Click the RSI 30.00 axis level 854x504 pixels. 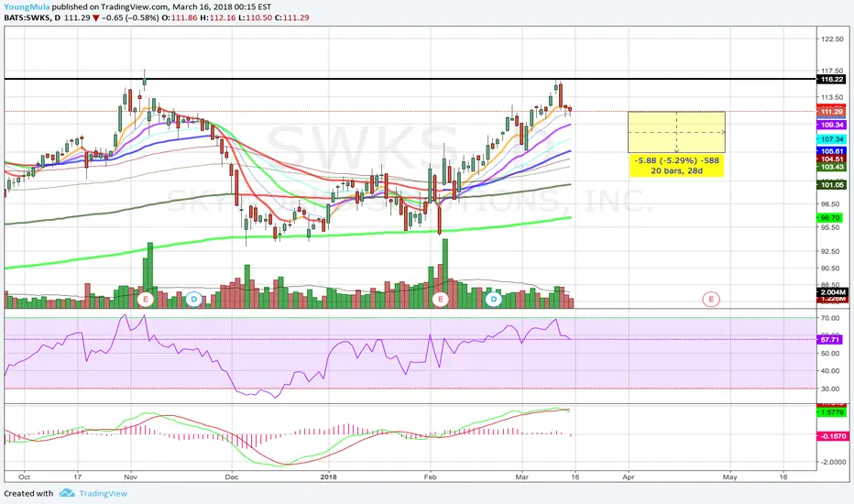pos(830,389)
